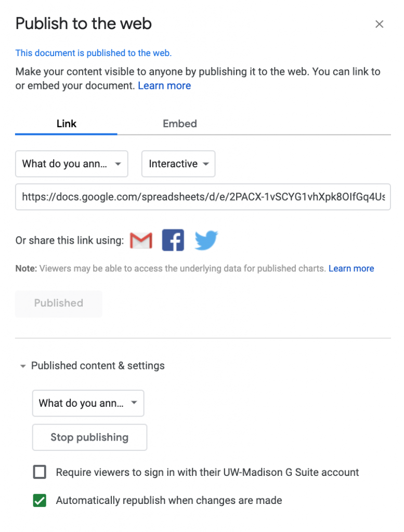Click the published spreadsheet URL field
Screen dimensions: 404x532
click(203, 197)
